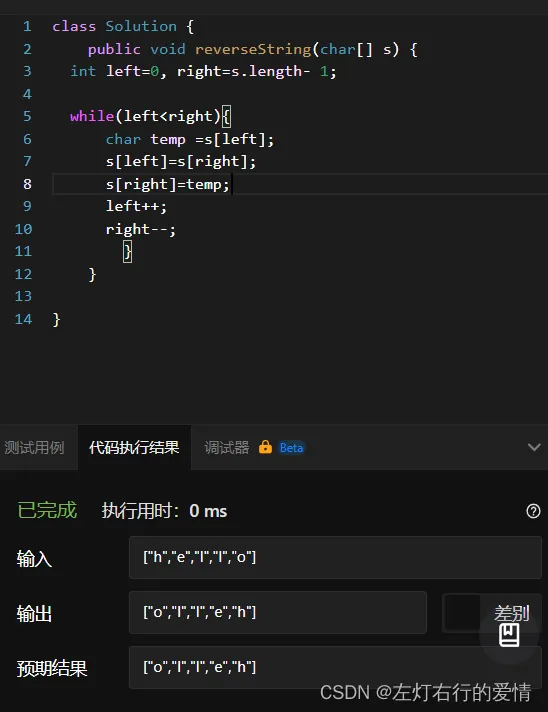Image resolution: width=548 pixels, height=712 pixels.
Task: Click the 输入 field showing hello array
Action: (335, 558)
